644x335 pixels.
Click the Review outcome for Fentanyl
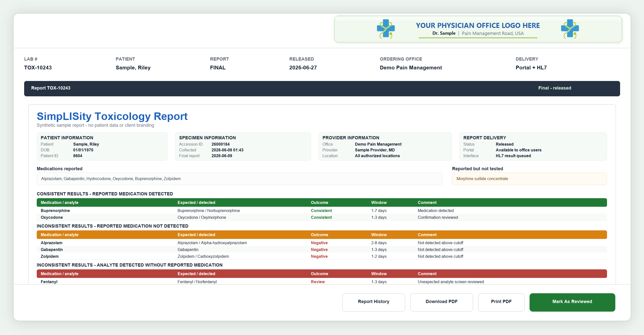[x=318, y=282]
